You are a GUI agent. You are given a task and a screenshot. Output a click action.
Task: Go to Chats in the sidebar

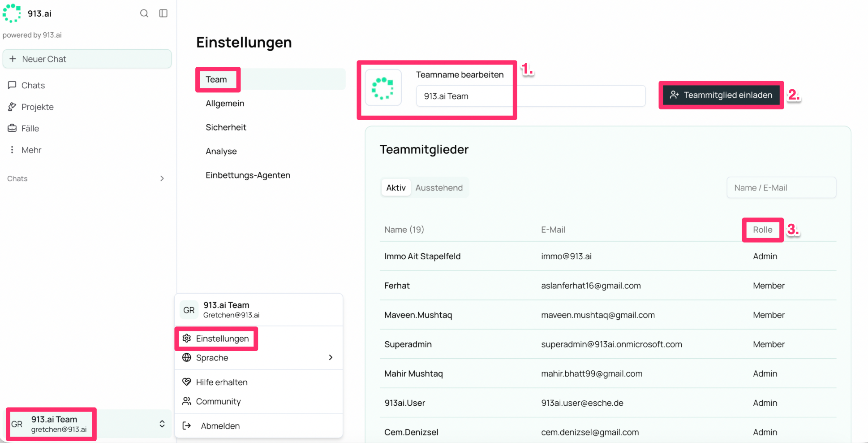pos(33,85)
